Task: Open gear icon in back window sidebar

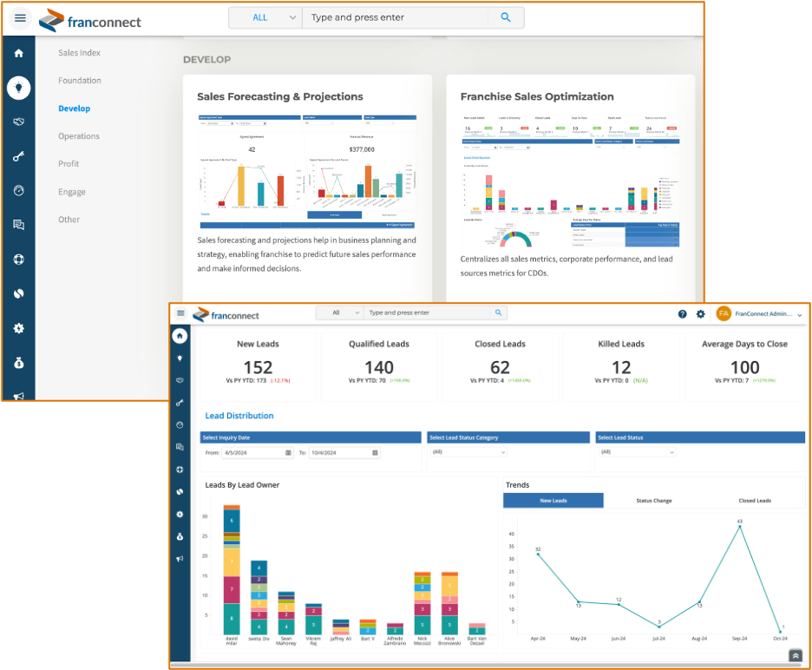Action: (18, 328)
